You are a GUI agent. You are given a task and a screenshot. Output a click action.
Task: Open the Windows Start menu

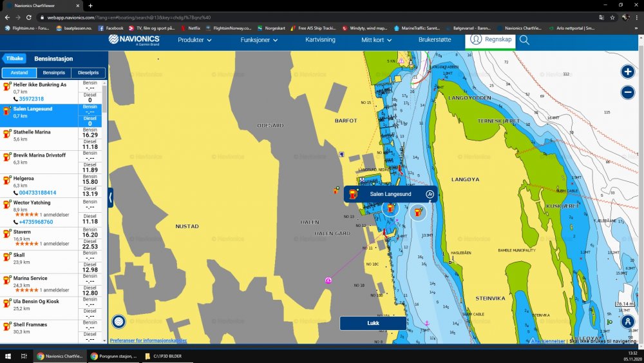coord(8,356)
